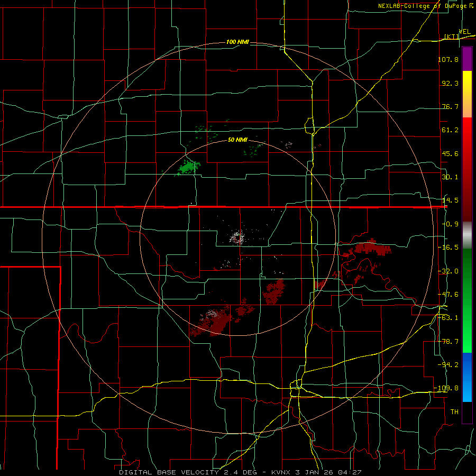Click the TH legend label
The image size is (476, 476).
(x=454, y=412)
